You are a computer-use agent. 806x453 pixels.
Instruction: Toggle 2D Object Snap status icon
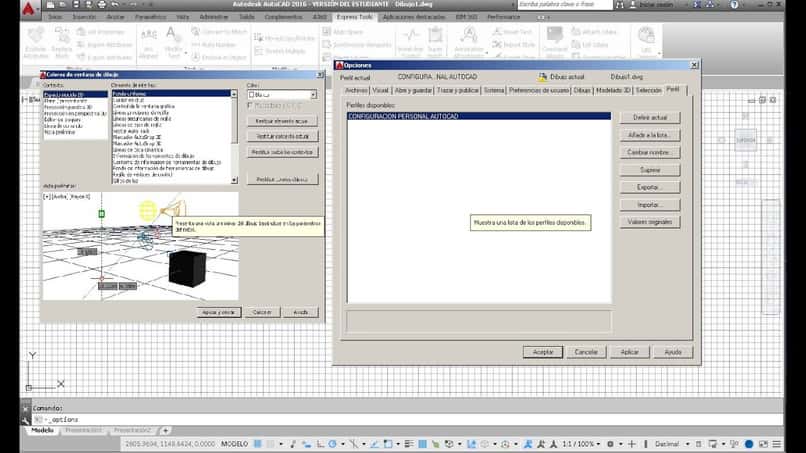[x=388, y=444]
